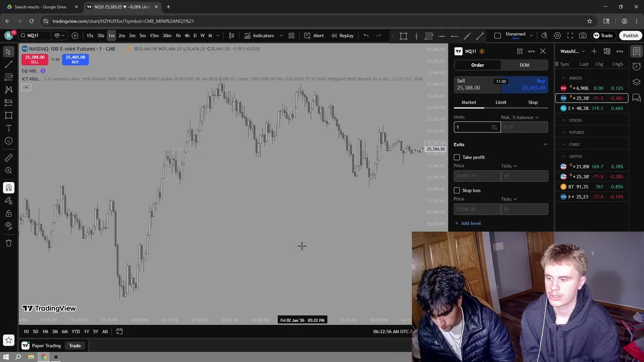This screenshot has width=644, height=362.
Task: Click Add level link
Action: pos(467,223)
